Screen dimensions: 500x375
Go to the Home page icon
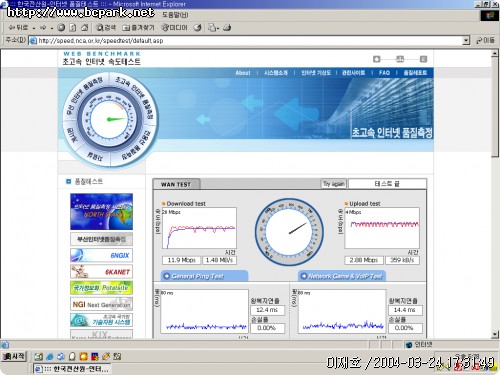(x=85, y=28)
